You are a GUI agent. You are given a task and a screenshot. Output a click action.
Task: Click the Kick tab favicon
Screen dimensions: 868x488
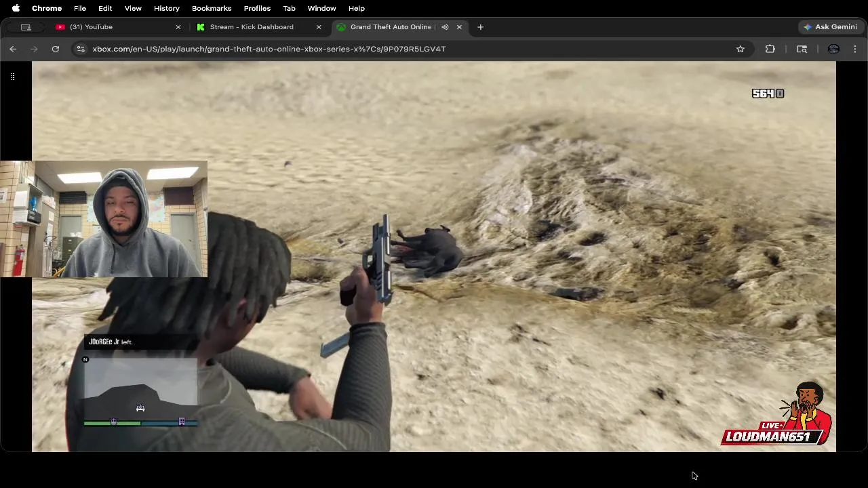(x=201, y=27)
